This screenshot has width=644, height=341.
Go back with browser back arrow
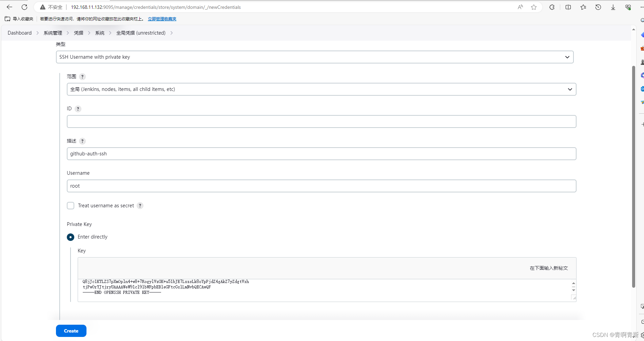pos(9,7)
